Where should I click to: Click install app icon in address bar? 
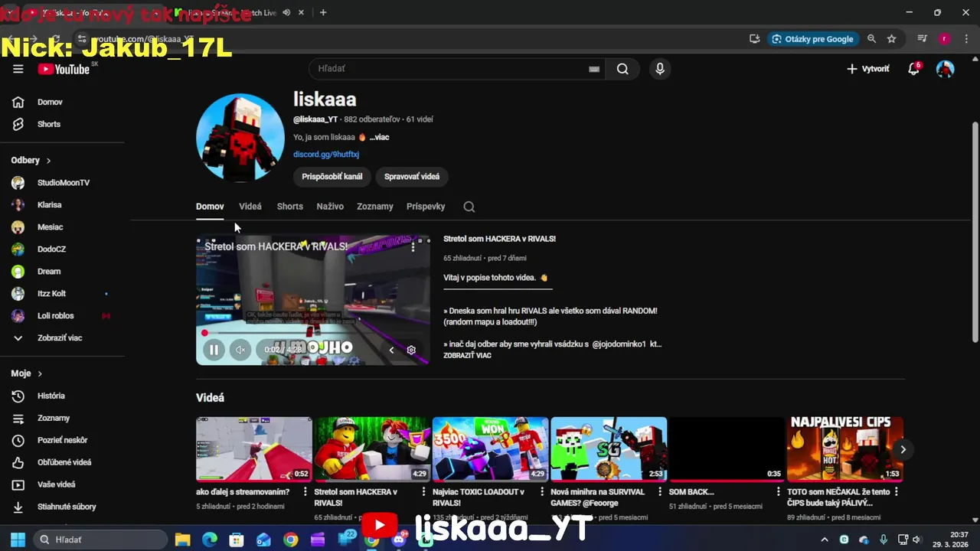[x=755, y=39]
